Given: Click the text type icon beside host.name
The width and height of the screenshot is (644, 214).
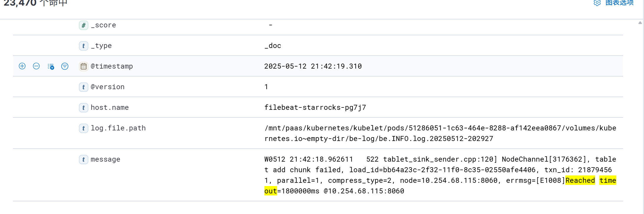Looking at the screenshot, I should [84, 108].
